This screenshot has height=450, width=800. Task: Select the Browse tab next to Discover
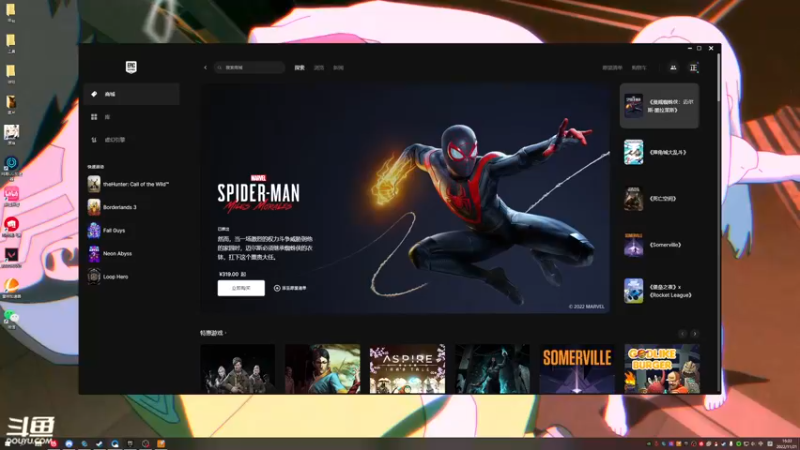click(x=319, y=67)
